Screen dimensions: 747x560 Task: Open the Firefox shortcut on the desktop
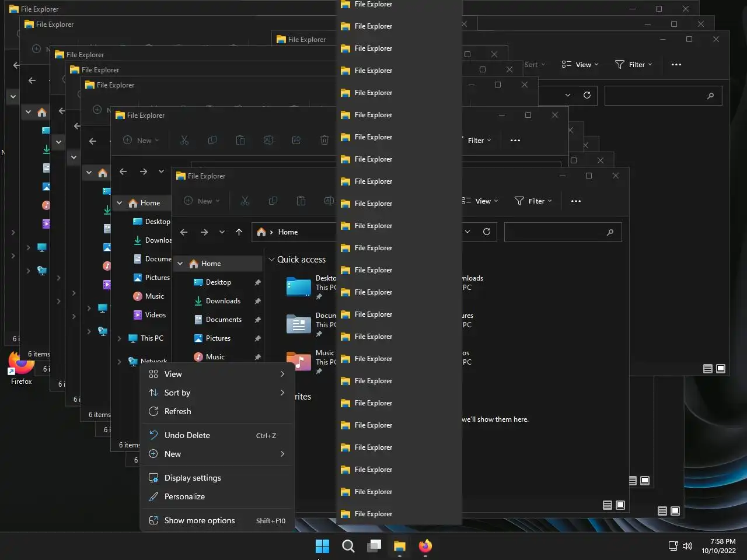coord(21,369)
